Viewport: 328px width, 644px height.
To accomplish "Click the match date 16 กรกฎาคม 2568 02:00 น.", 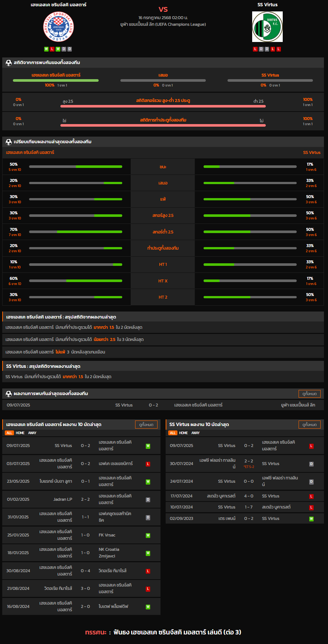I will tap(163, 18).
